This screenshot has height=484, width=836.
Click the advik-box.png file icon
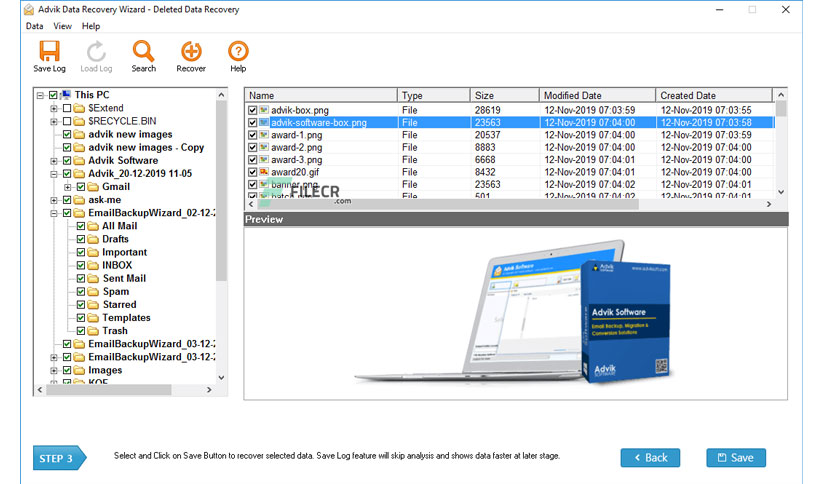pyautogui.click(x=264, y=110)
